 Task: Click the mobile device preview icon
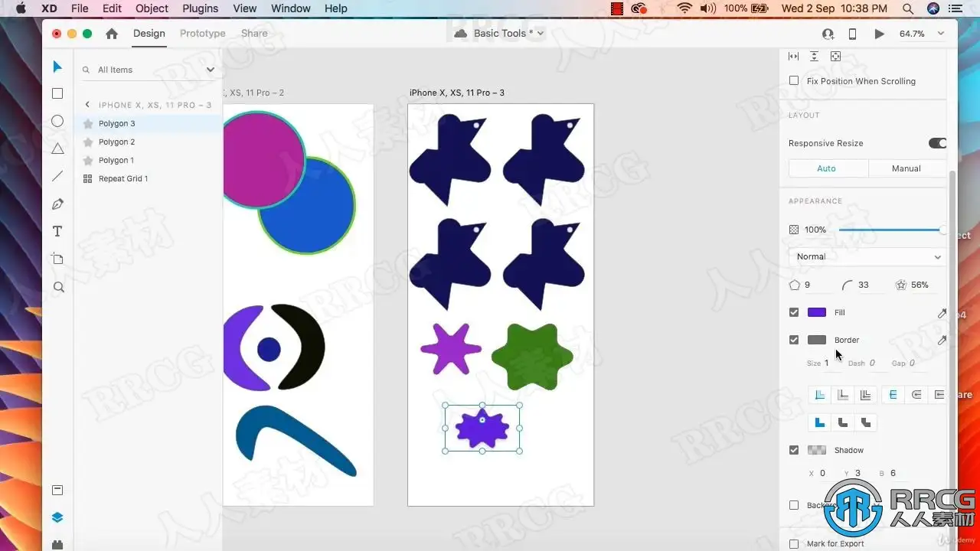tap(852, 34)
